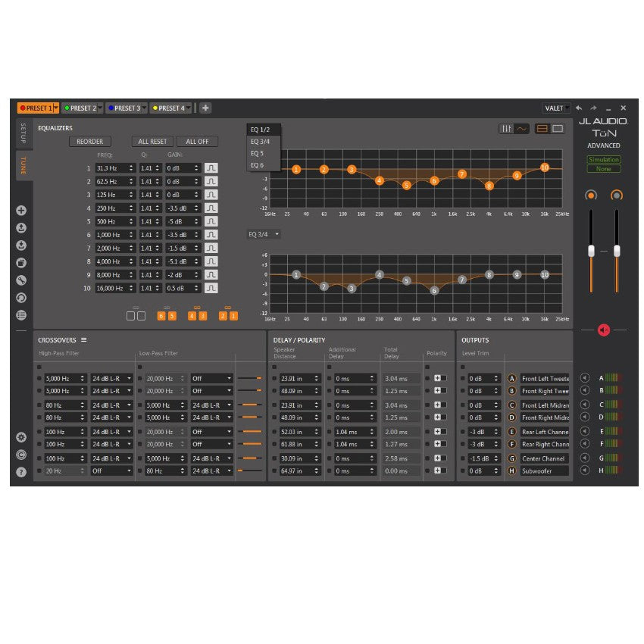Image resolution: width=644 pixels, height=644 pixels.
Task: Toggle the orange EQ channel 1 box
Action: click(x=233, y=316)
